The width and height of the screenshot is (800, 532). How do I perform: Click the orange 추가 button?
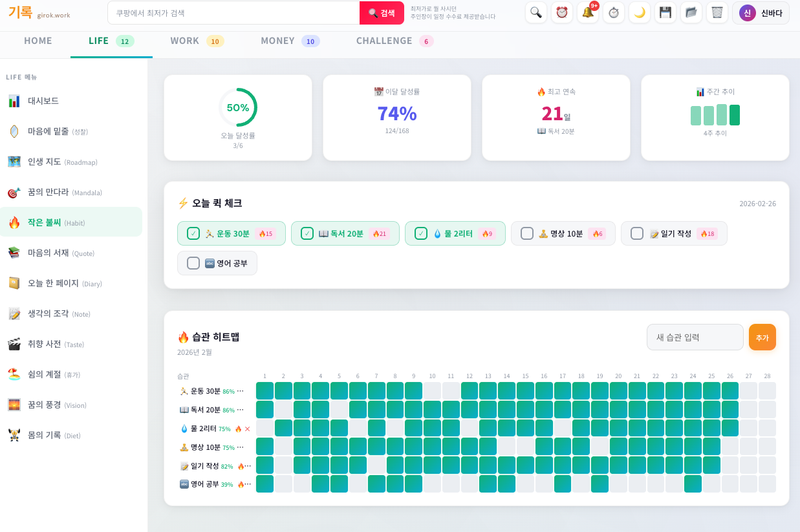pyautogui.click(x=762, y=337)
